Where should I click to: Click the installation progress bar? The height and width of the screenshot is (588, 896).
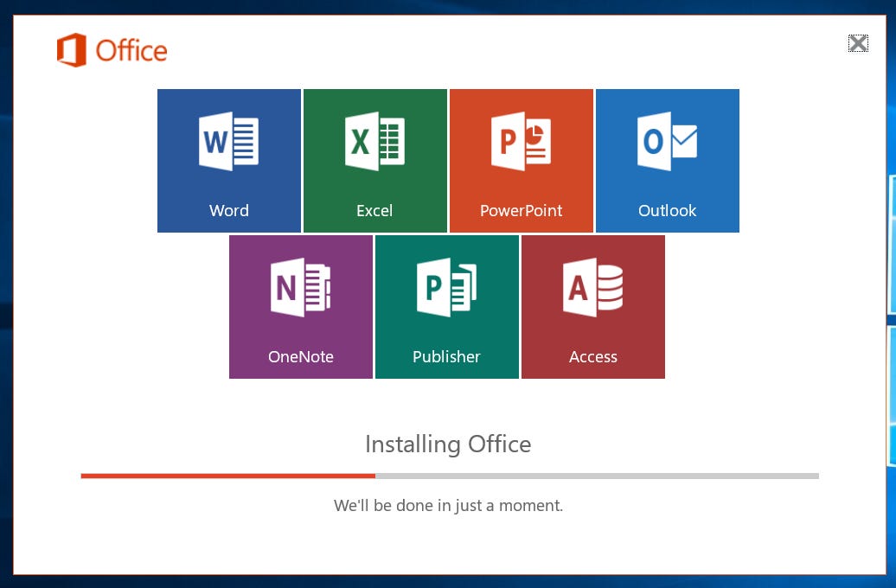(x=449, y=475)
